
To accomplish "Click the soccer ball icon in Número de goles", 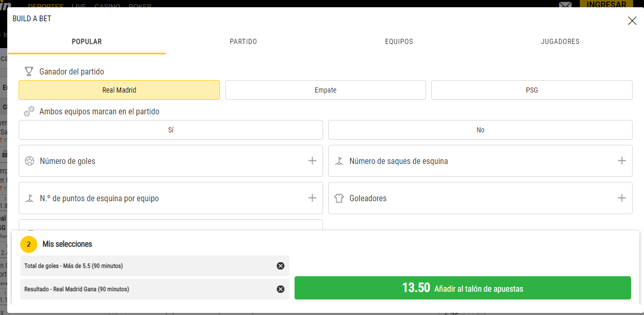I will pyautogui.click(x=29, y=161).
